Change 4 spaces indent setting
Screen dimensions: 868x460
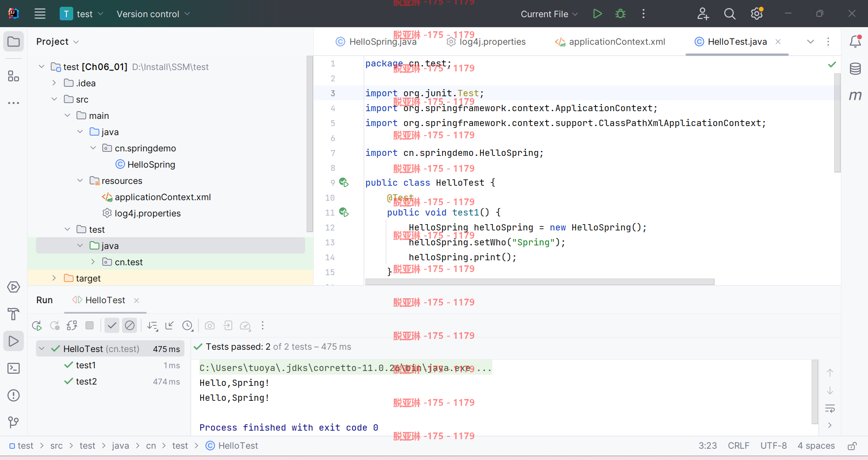816,446
